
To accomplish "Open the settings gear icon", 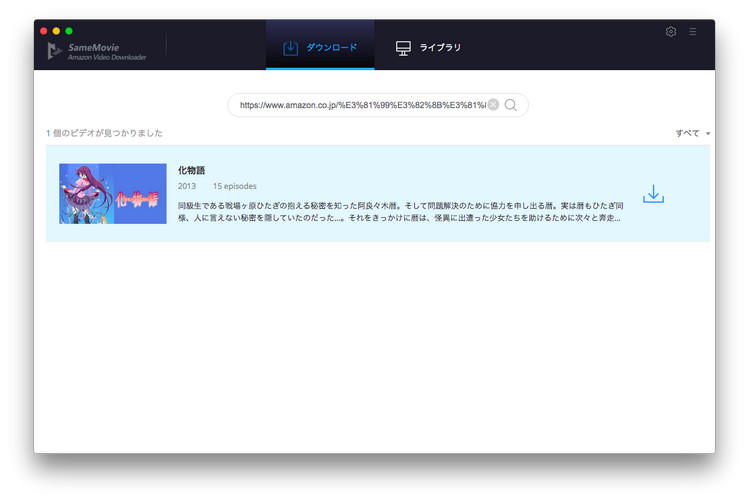I will click(671, 32).
